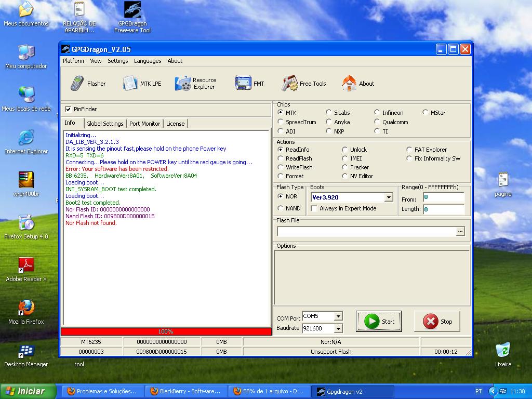Launch GPGDragon Freeware Tool desktop icon
Viewport: 532px width, 399px height.
click(x=132, y=17)
